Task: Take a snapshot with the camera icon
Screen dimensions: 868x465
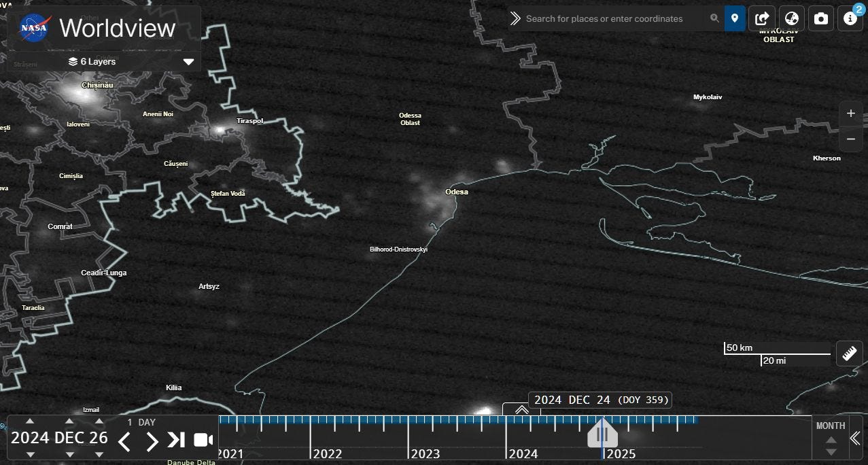Action: 821,18
